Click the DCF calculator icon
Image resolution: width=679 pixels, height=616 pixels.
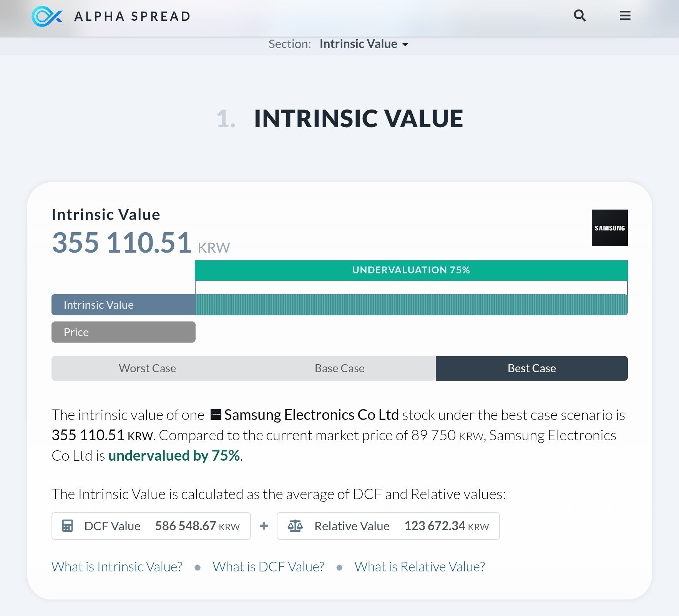(x=68, y=526)
